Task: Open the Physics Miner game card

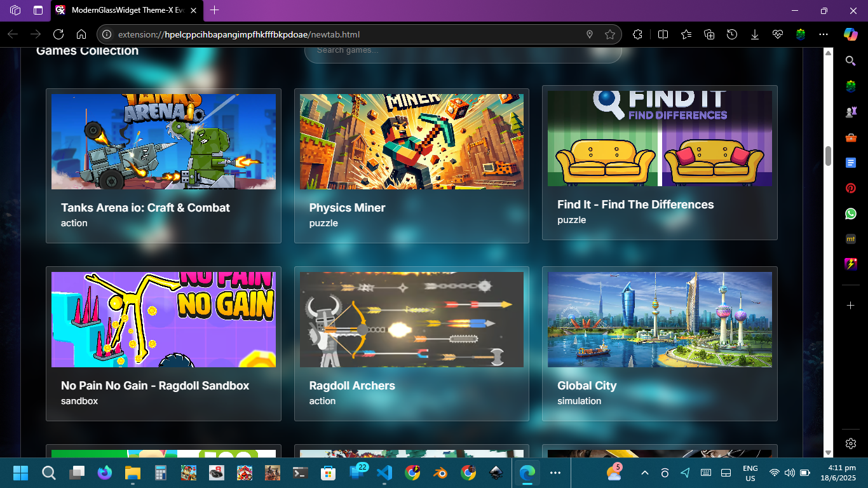Action: (x=411, y=165)
